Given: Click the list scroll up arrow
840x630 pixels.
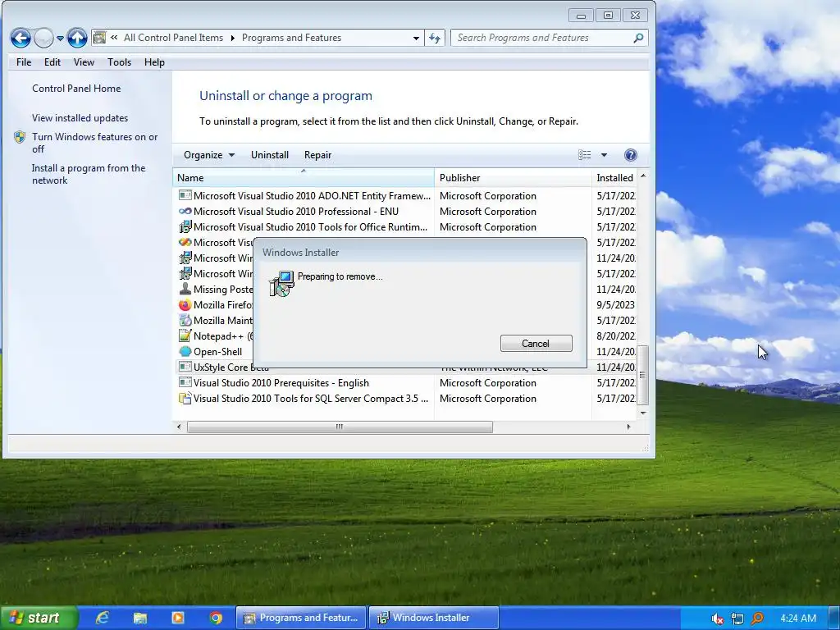Looking at the screenshot, I should click(x=643, y=176).
